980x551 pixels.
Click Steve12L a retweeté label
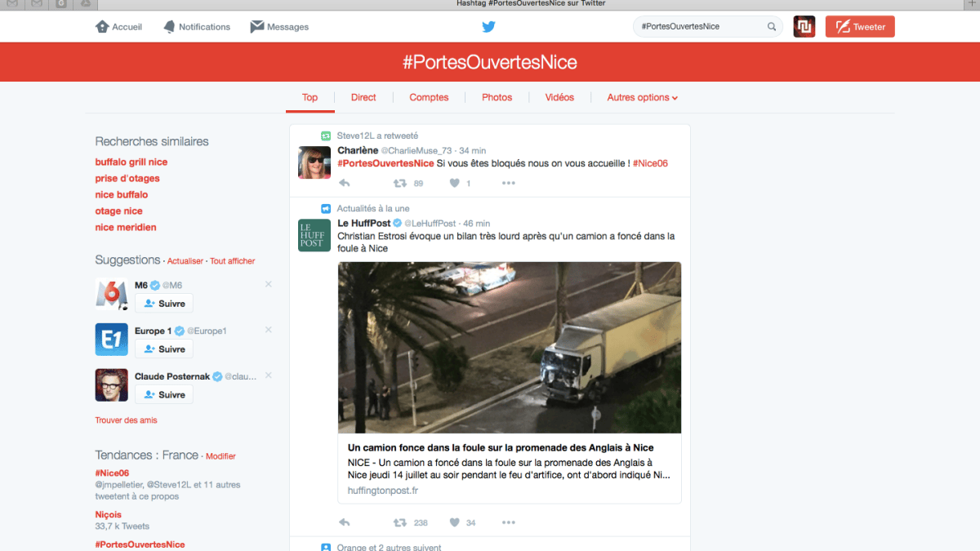(377, 136)
